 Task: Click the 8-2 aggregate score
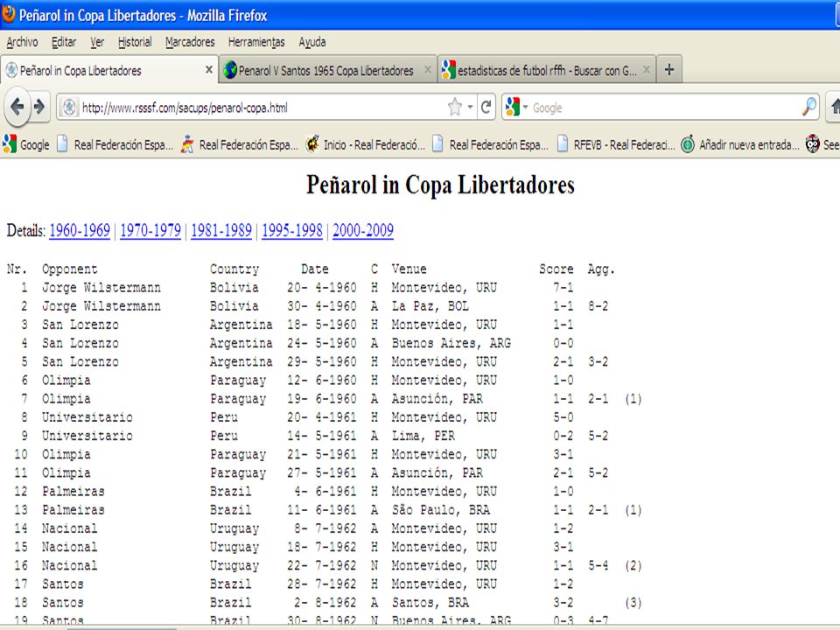click(x=598, y=306)
